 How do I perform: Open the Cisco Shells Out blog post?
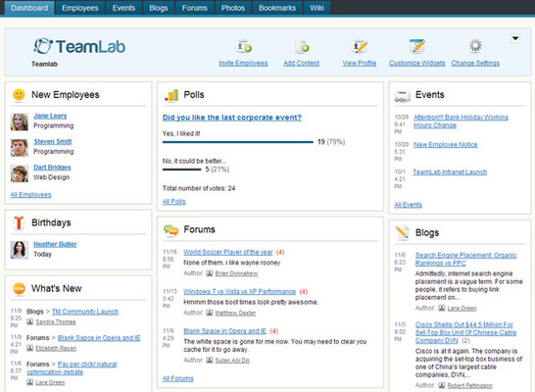[465, 332]
